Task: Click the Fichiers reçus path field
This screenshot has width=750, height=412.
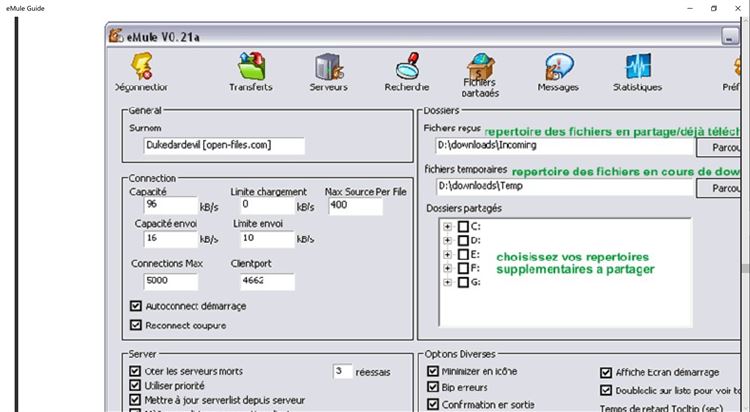Action: pos(565,146)
